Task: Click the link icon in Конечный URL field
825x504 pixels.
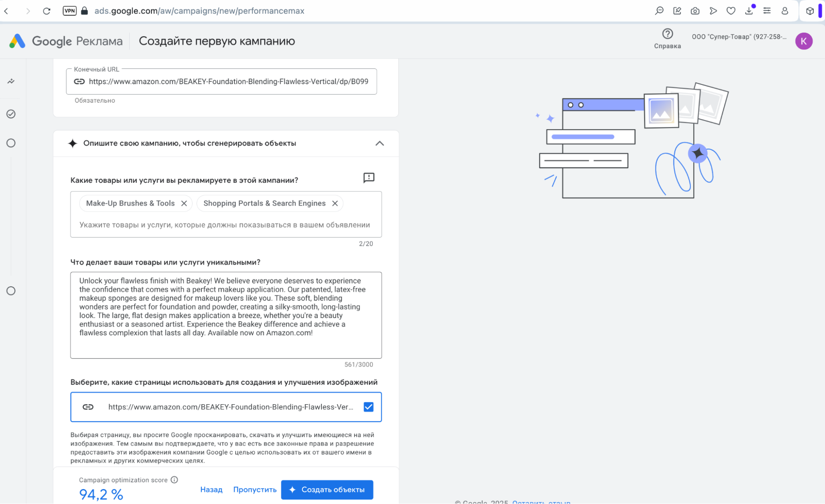Action: 79,82
